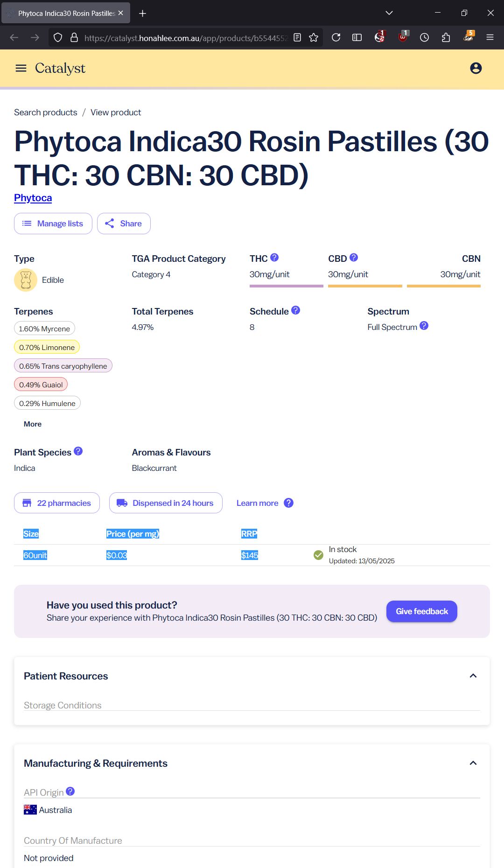Open the user account profile icon
This screenshot has height=868, width=504.
(x=476, y=68)
